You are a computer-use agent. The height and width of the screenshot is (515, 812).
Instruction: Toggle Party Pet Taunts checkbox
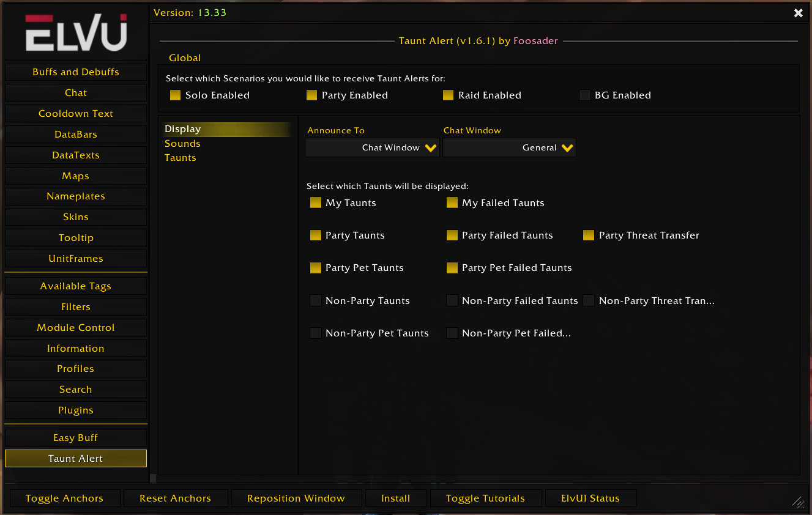(316, 267)
